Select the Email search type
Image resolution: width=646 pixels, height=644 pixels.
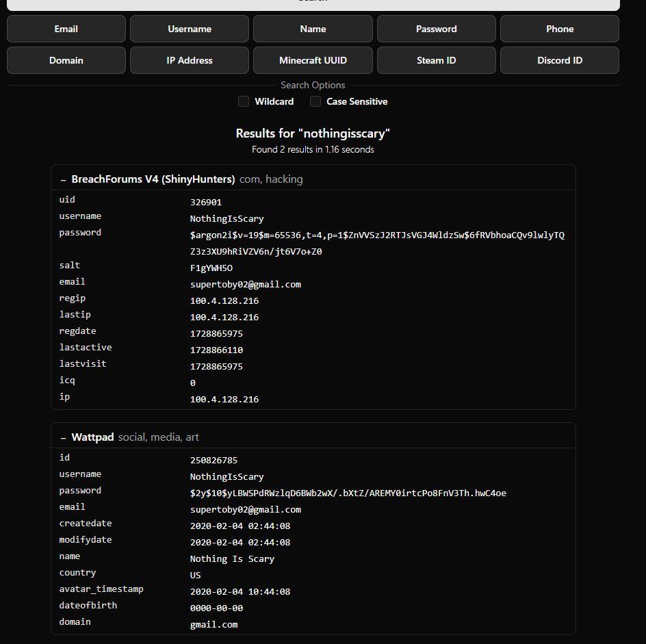66,29
